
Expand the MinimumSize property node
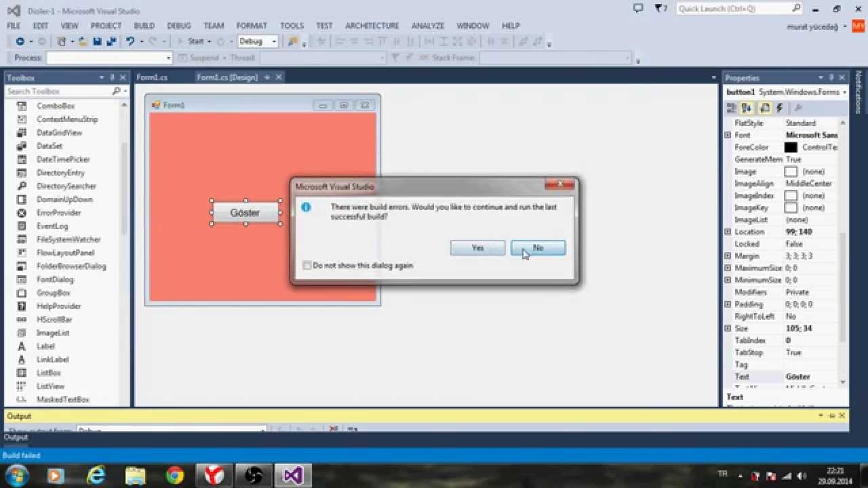tap(728, 280)
